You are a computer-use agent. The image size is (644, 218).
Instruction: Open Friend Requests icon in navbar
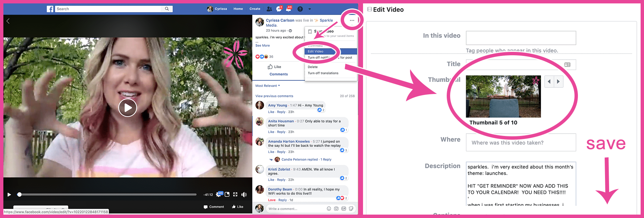[x=269, y=9]
